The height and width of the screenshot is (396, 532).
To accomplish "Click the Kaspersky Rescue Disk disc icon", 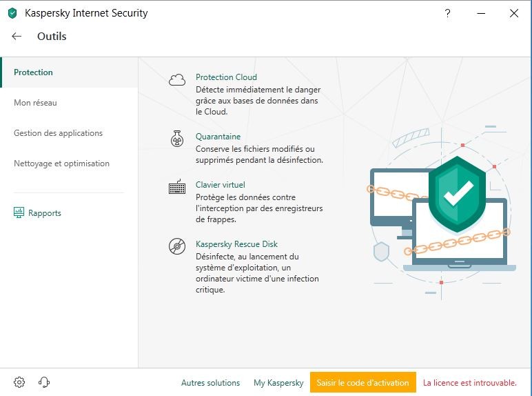I will [x=177, y=246].
